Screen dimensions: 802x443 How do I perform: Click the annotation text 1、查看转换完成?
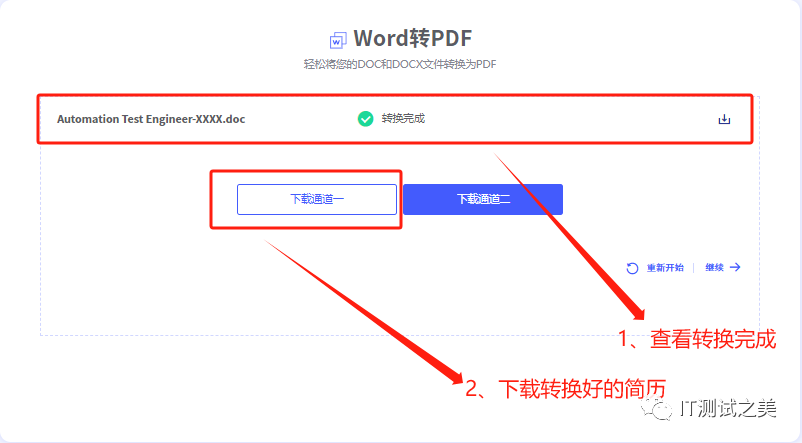click(696, 339)
